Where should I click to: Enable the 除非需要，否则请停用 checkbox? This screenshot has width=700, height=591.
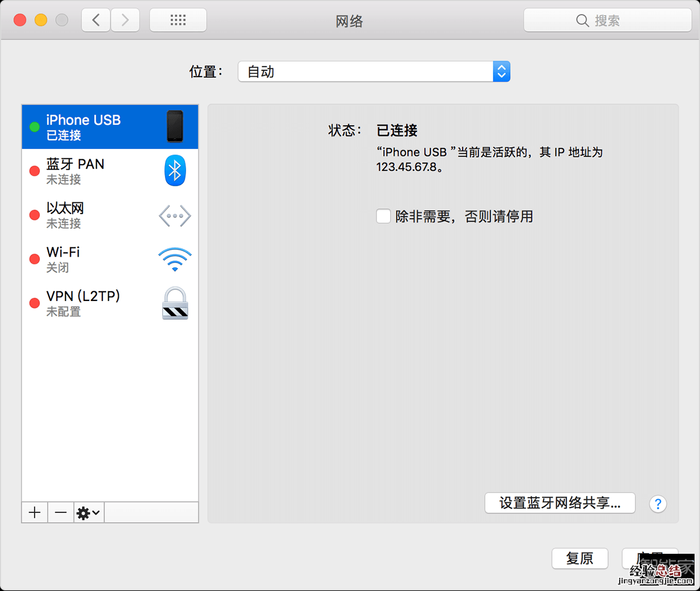tap(383, 216)
